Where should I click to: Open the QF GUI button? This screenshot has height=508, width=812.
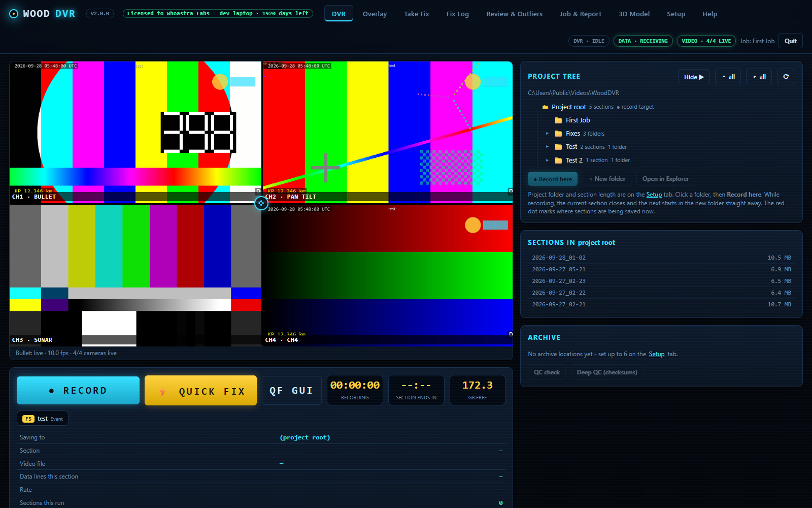pos(291,391)
